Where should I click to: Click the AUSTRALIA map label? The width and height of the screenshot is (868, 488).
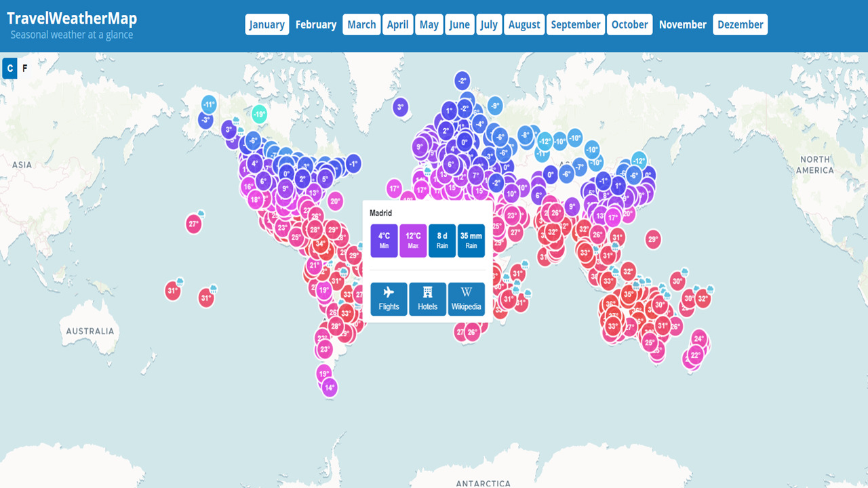click(x=90, y=331)
